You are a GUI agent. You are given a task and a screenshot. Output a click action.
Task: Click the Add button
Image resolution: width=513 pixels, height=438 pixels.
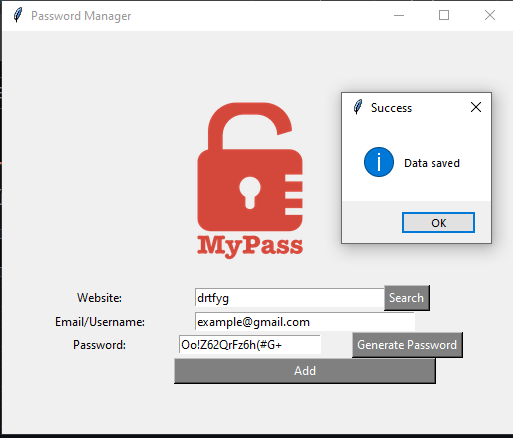tap(305, 371)
